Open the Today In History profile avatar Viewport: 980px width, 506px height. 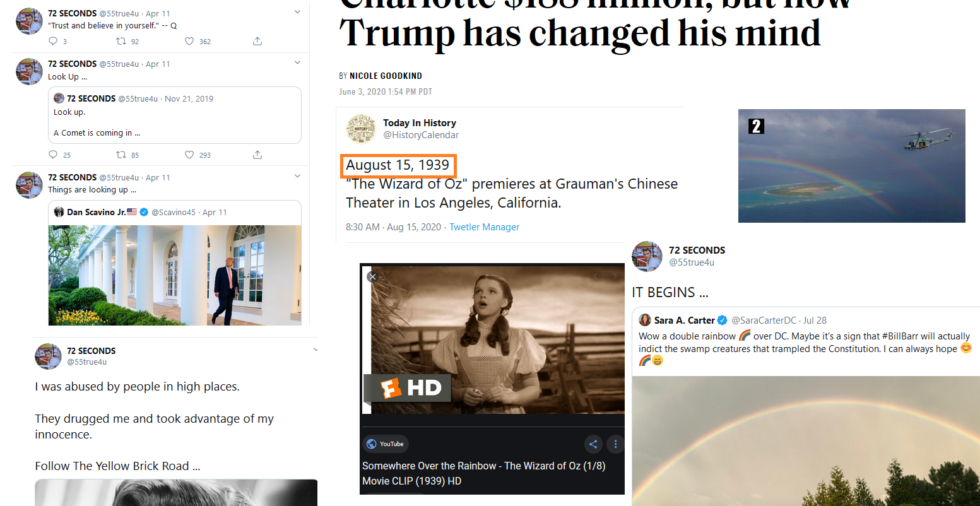point(361,129)
